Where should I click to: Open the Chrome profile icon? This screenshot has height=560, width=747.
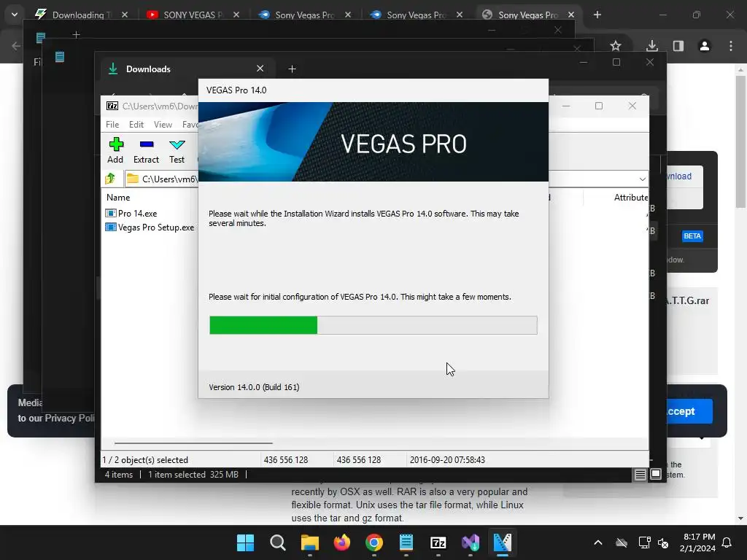[705, 46]
